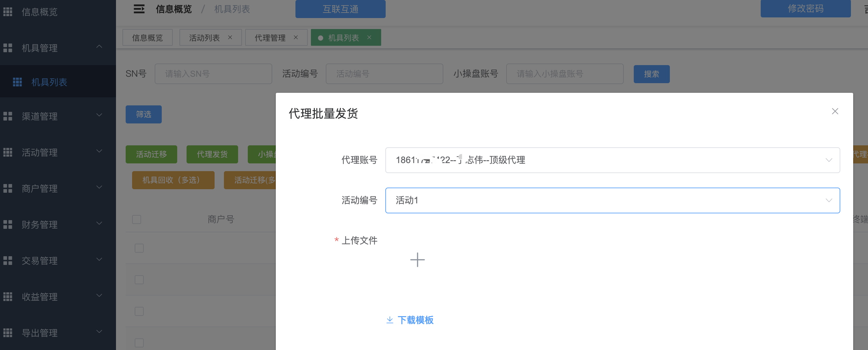Open the 活动编号 dropdown showing 活动1

612,200
